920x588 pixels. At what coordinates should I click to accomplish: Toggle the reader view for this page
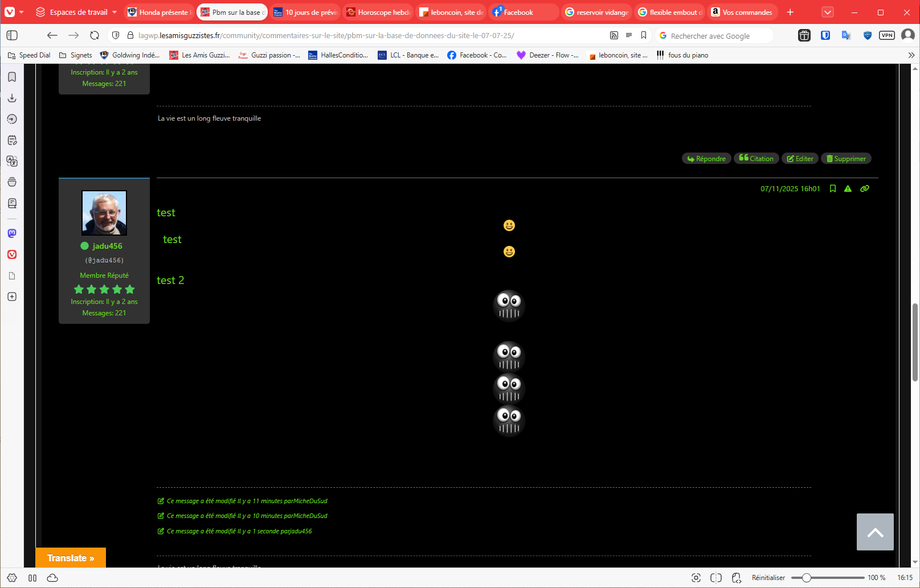click(629, 35)
